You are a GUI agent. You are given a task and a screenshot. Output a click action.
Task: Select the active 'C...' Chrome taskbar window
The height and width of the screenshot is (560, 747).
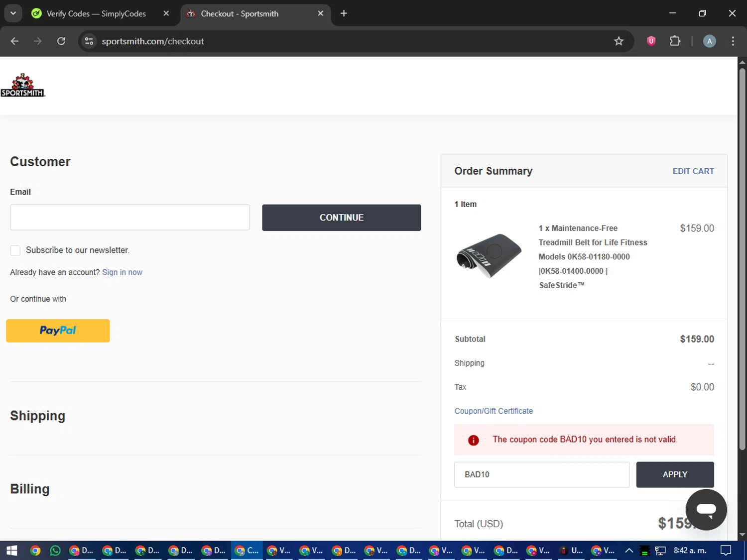tap(247, 551)
